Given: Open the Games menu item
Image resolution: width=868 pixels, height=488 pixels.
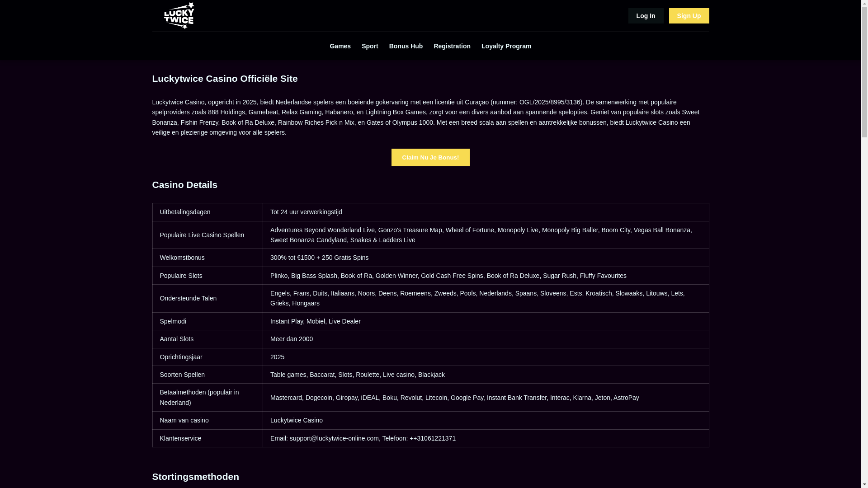Looking at the screenshot, I should tap(340, 46).
